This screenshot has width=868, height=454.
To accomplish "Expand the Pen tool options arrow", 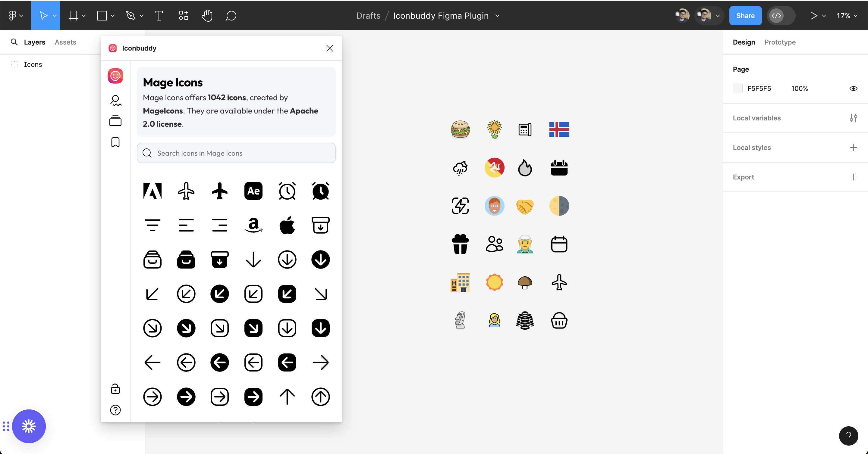I will [x=142, y=16].
